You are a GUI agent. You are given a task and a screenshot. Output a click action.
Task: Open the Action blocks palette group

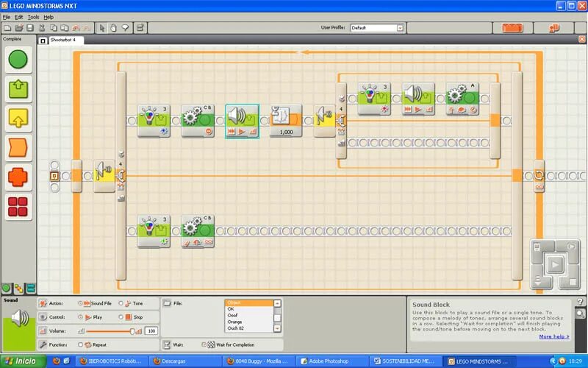[18, 89]
